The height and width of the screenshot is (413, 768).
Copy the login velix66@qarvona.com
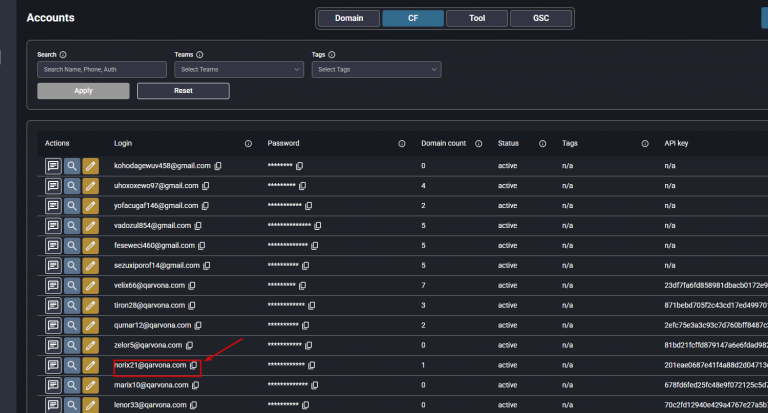click(192, 286)
